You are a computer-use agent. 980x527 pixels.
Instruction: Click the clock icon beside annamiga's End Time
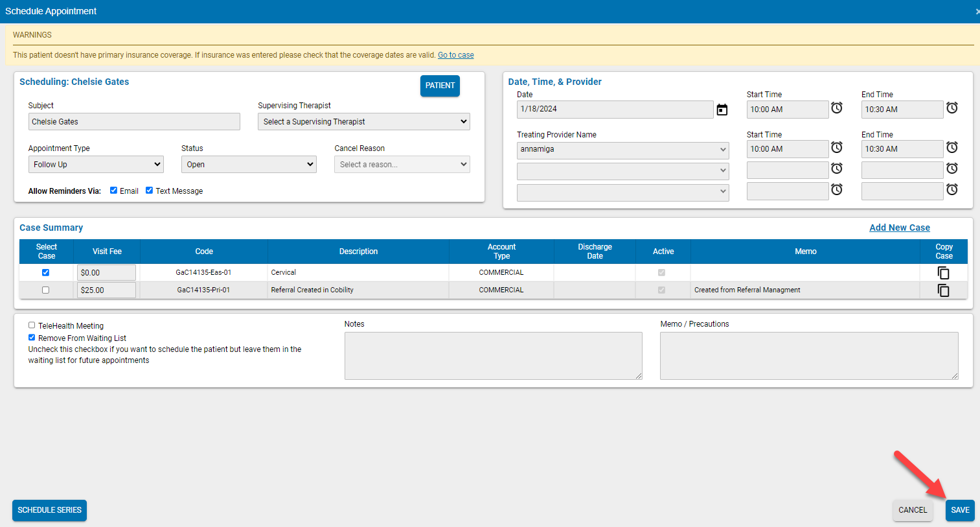pyautogui.click(x=952, y=148)
